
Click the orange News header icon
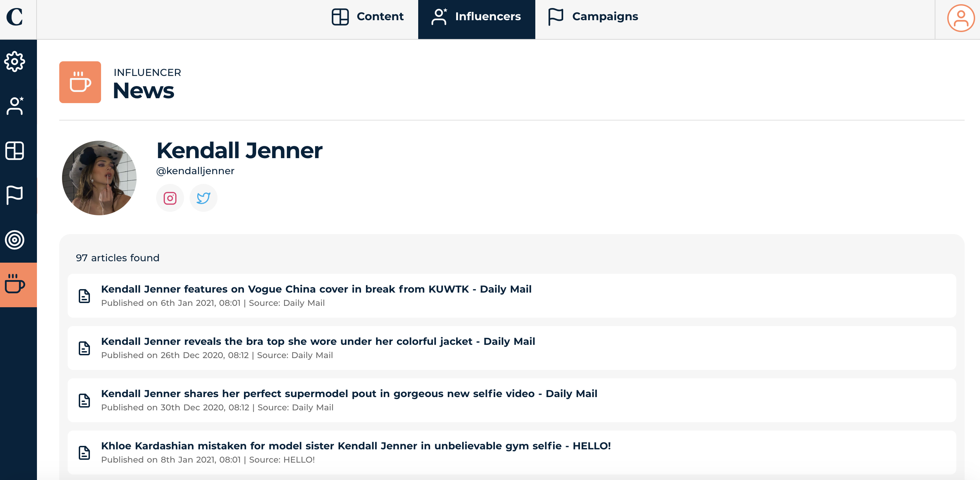(x=80, y=82)
